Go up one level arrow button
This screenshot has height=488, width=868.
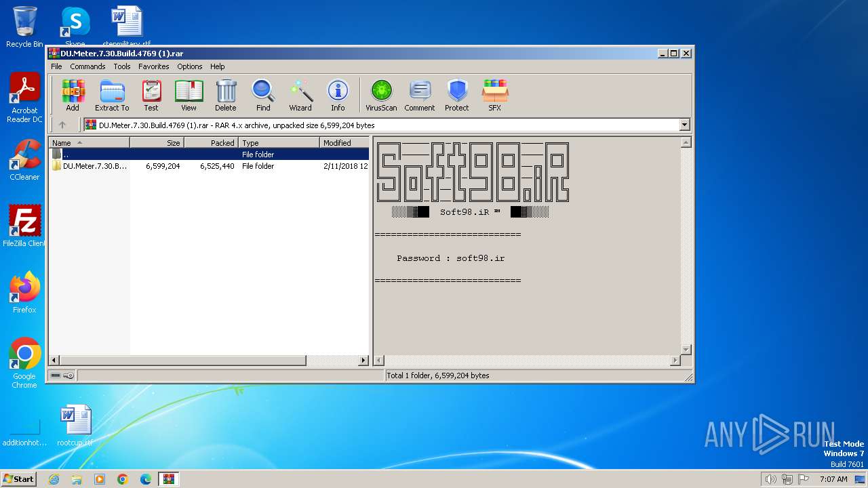click(x=62, y=125)
